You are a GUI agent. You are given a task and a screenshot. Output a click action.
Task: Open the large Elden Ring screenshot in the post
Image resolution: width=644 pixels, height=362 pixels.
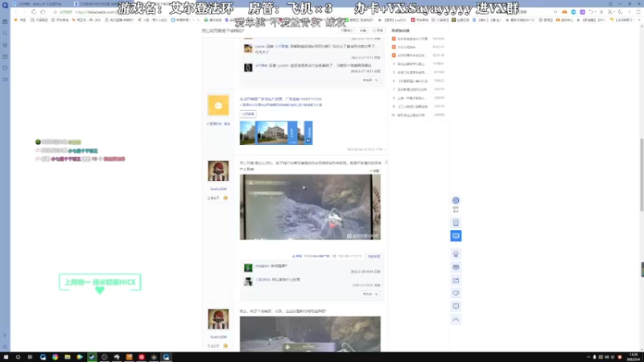310,207
